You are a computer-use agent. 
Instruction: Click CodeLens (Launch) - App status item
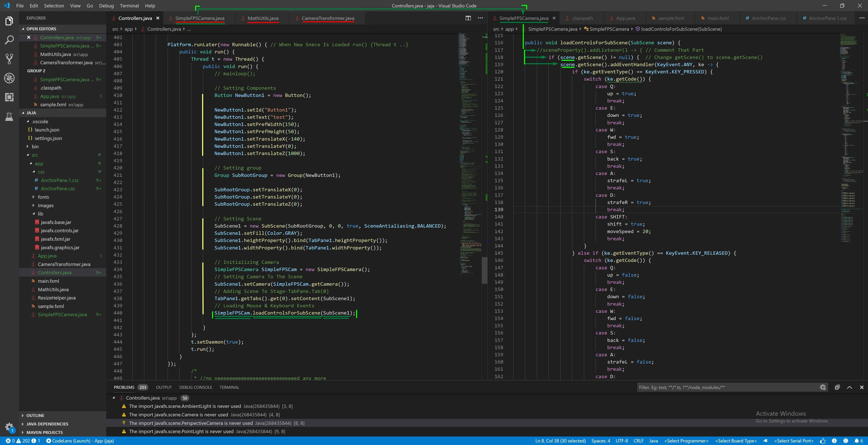pos(80,441)
